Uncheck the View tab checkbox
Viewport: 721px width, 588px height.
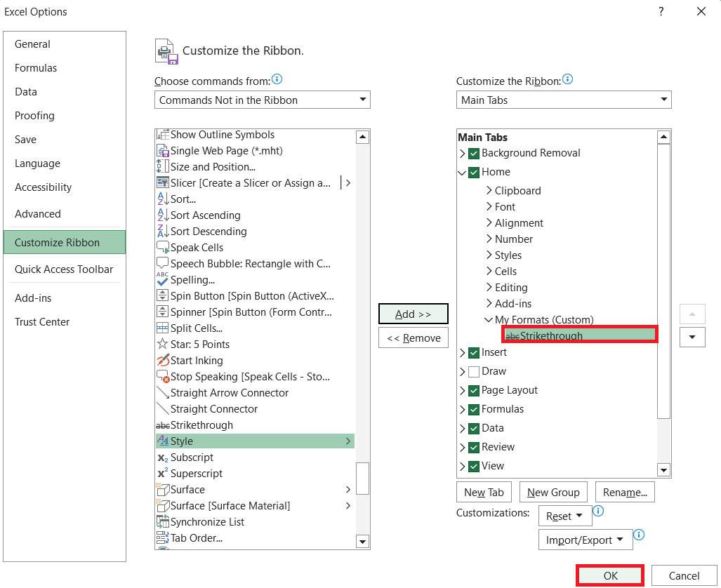pyautogui.click(x=474, y=466)
